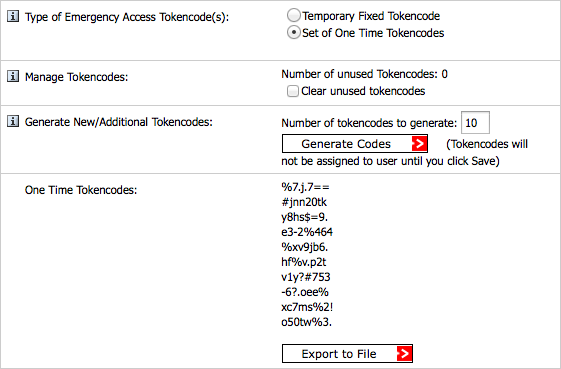
Task: Click red arrow on Generate Codes button
Action: [419, 144]
